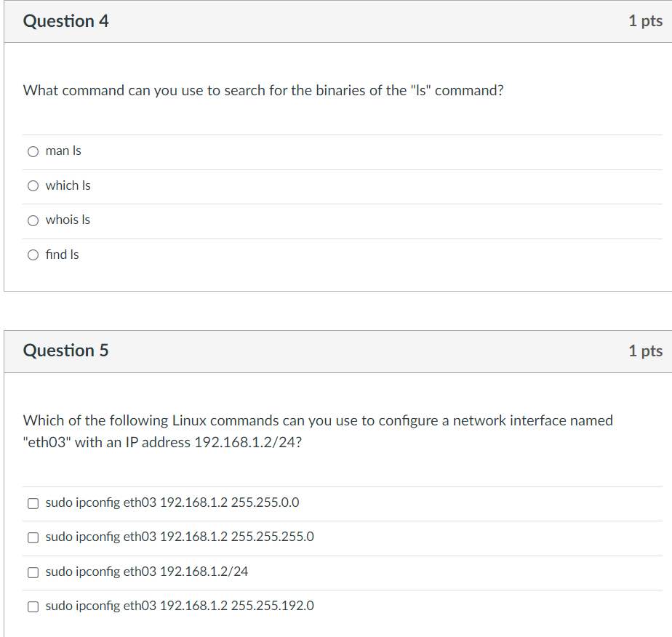672x637 pixels.
Task: Click the Question 5 prompt text
Action: (318, 430)
